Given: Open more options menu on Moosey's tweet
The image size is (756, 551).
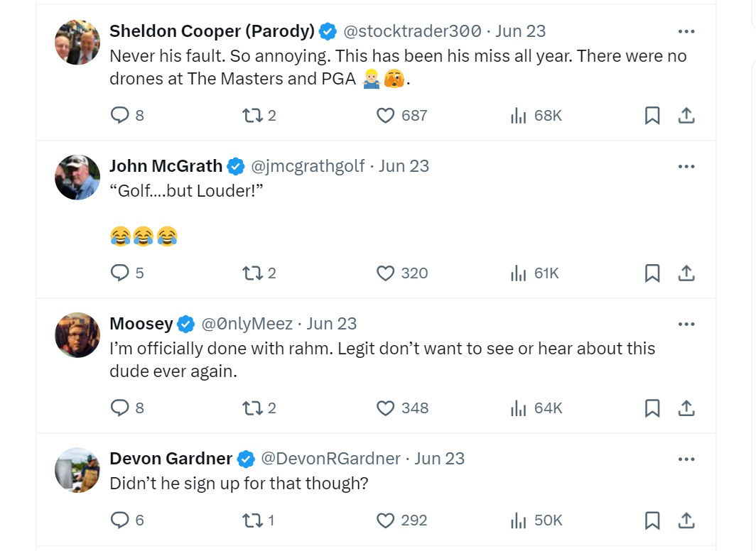Looking at the screenshot, I should pyautogui.click(x=686, y=324).
